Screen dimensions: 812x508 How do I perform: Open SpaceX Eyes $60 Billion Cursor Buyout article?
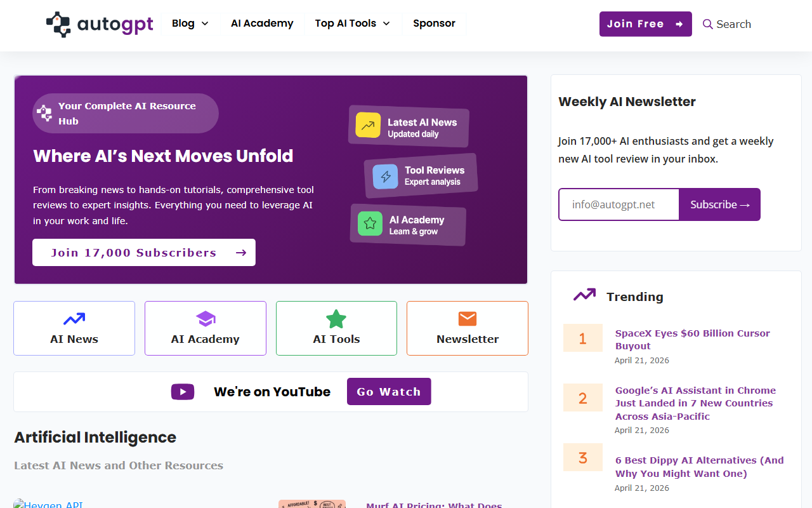692,340
